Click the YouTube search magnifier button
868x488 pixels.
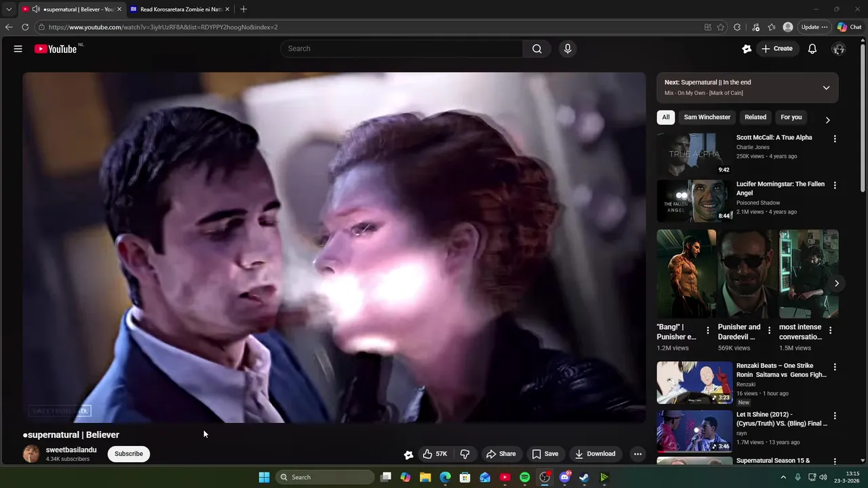point(537,49)
